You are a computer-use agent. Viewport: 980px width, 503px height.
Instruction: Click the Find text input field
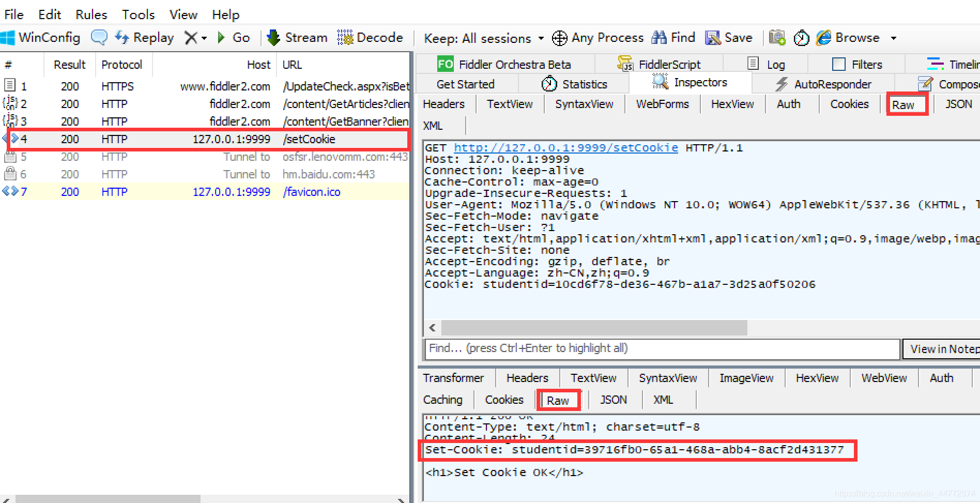coord(662,348)
